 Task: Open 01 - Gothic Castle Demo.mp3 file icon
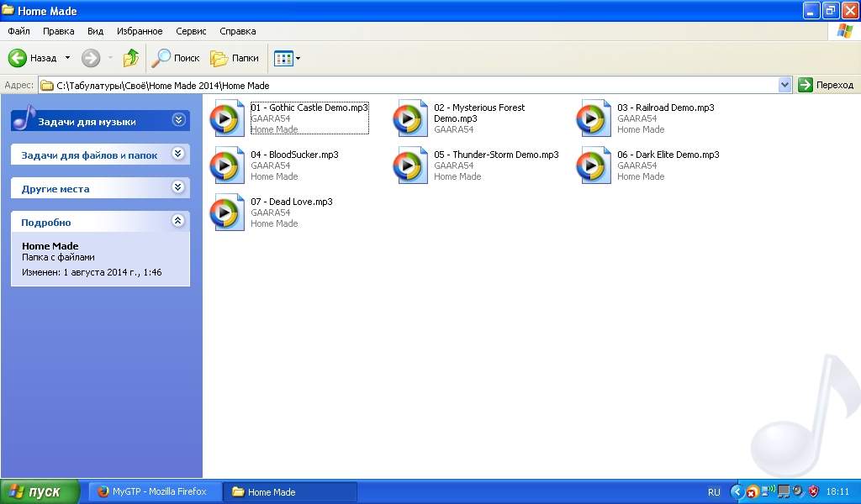click(227, 118)
